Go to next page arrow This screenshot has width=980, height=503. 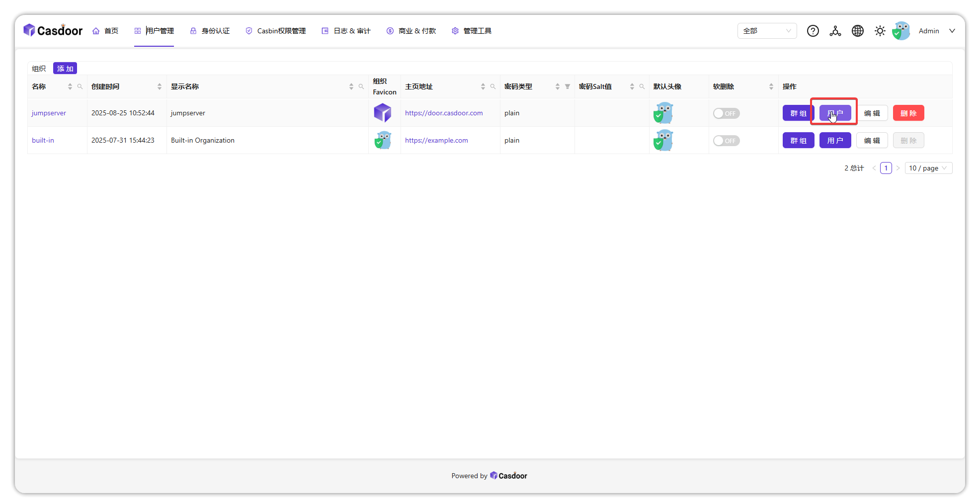tap(898, 168)
